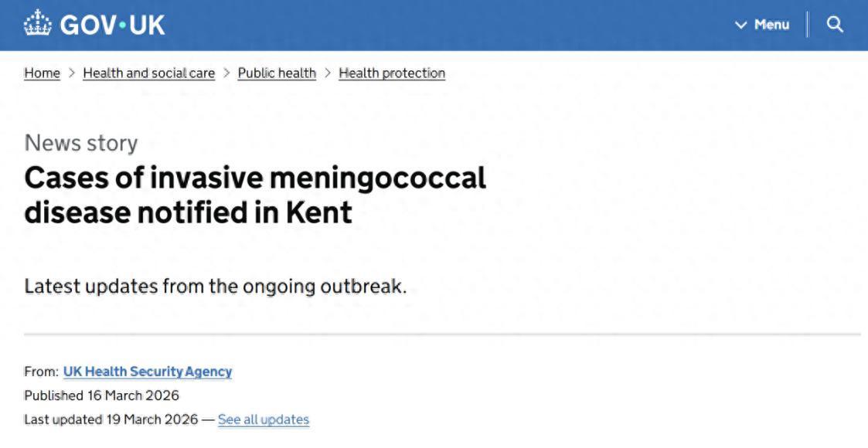Click the GOV.UK wordmark text
868x448 pixels.
tap(112, 25)
